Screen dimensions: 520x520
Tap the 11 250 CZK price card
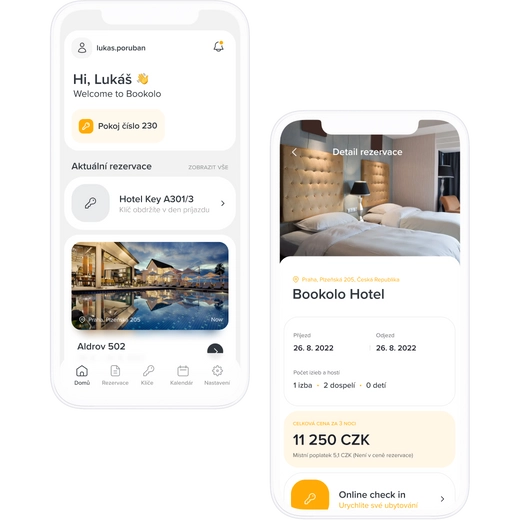[369, 439]
